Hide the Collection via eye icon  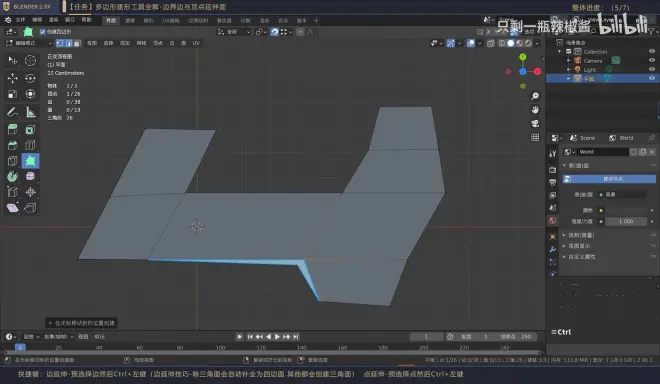(652, 51)
